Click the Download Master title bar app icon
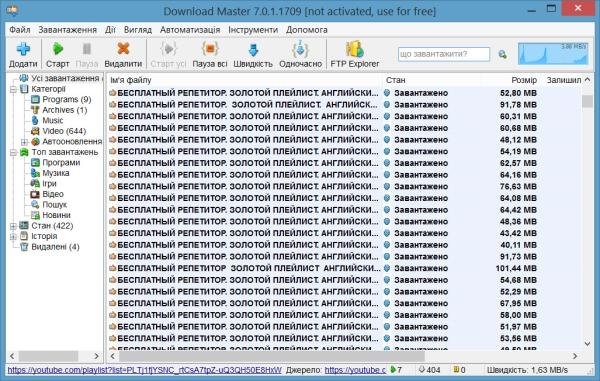This screenshot has width=600, height=381. 12,10
